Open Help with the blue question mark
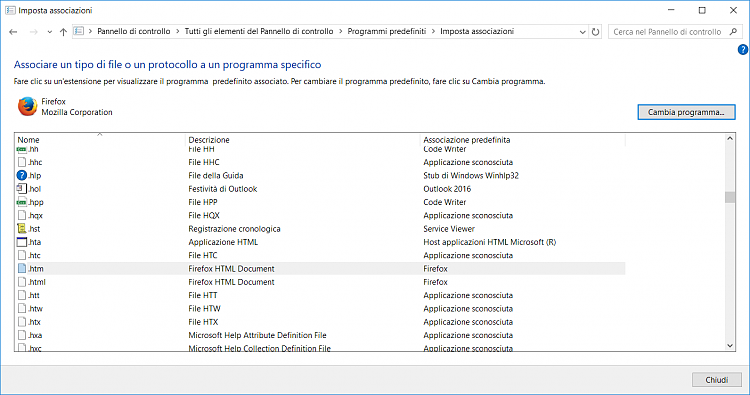The height and width of the screenshot is (395, 750). click(x=743, y=49)
